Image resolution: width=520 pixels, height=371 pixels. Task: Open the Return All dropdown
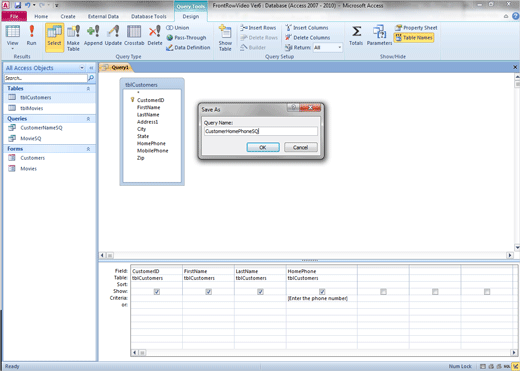point(339,48)
